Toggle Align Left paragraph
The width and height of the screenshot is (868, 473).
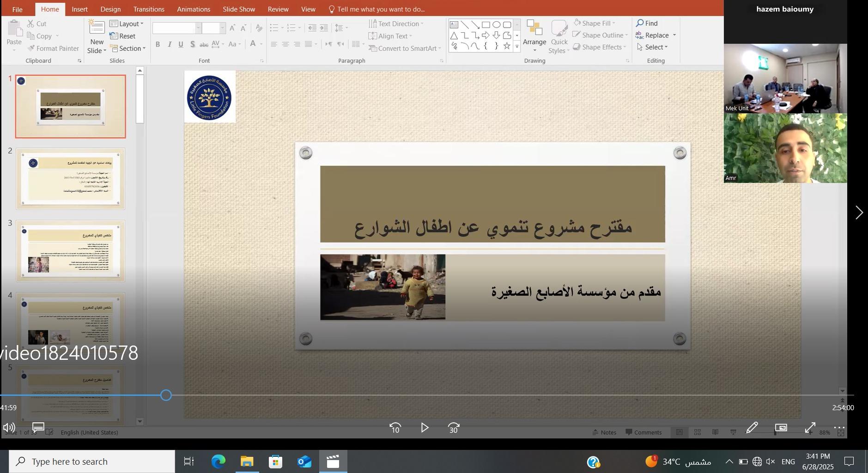click(274, 44)
